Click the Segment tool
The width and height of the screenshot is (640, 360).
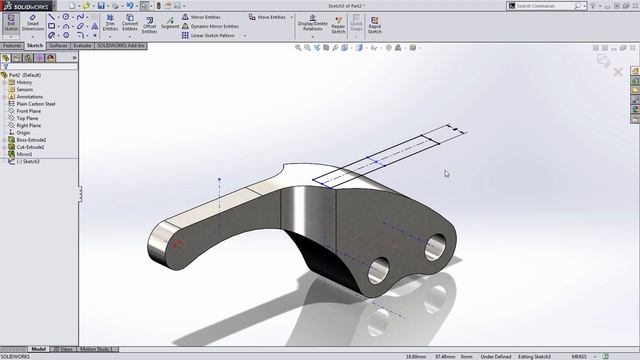coord(170,23)
